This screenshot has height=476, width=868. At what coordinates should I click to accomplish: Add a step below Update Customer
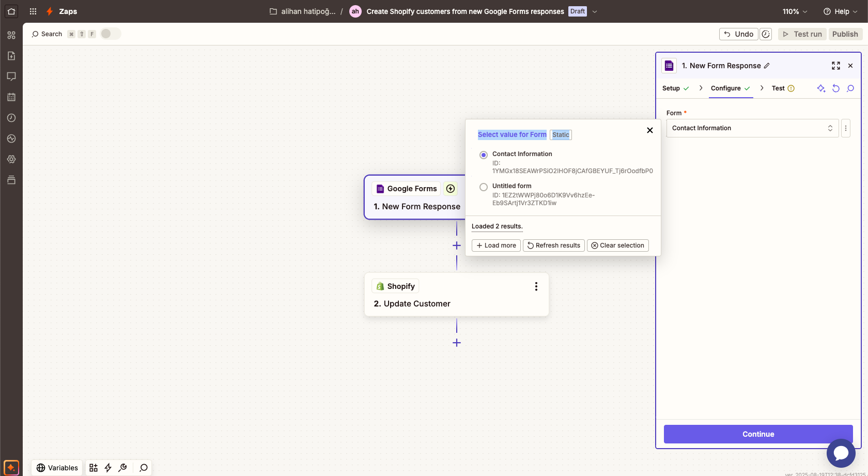click(x=457, y=343)
